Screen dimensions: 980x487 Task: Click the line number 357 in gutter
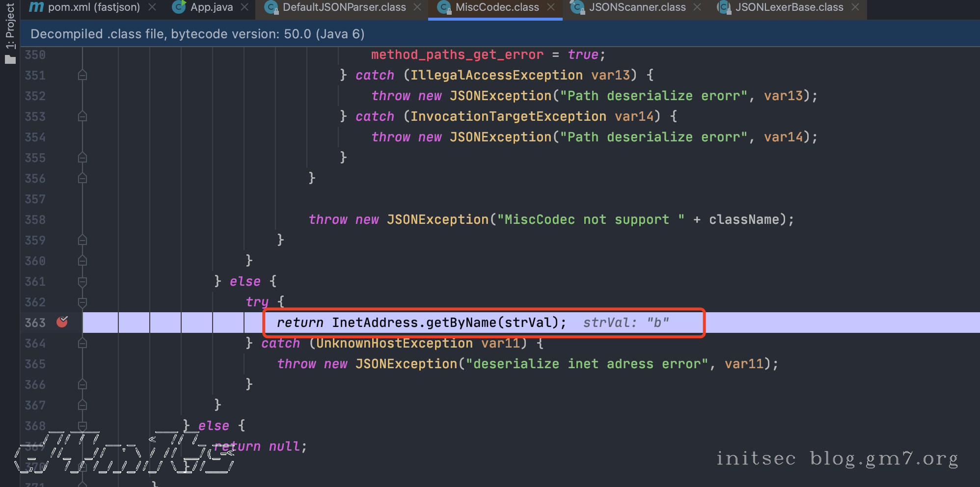(x=35, y=199)
